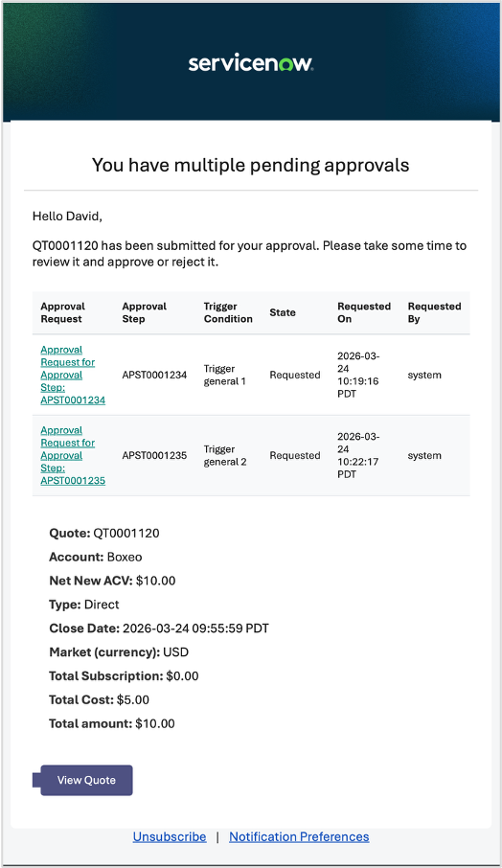Image resolution: width=502 pixels, height=868 pixels.
Task: Click the ServiceNow logo in header
Action: pos(251,63)
